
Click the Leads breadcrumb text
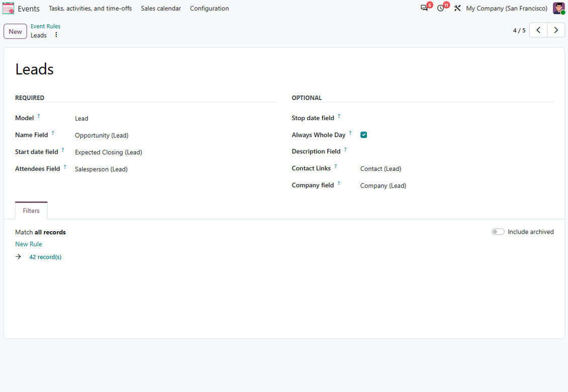tap(38, 35)
